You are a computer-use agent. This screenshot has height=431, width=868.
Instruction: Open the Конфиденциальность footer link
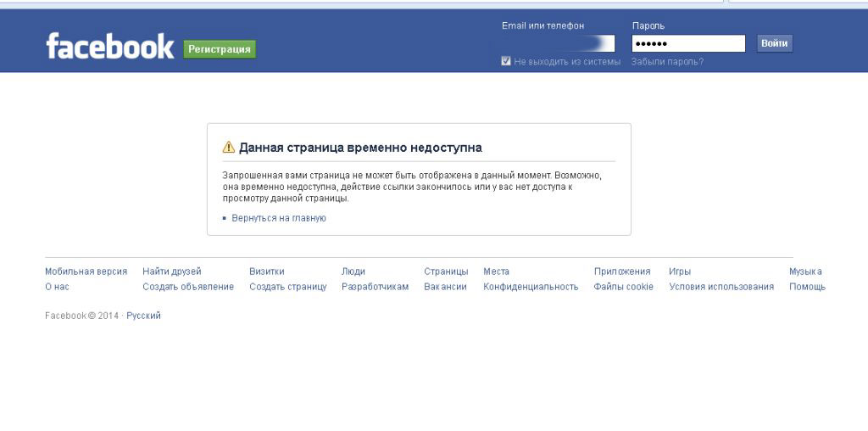531,287
